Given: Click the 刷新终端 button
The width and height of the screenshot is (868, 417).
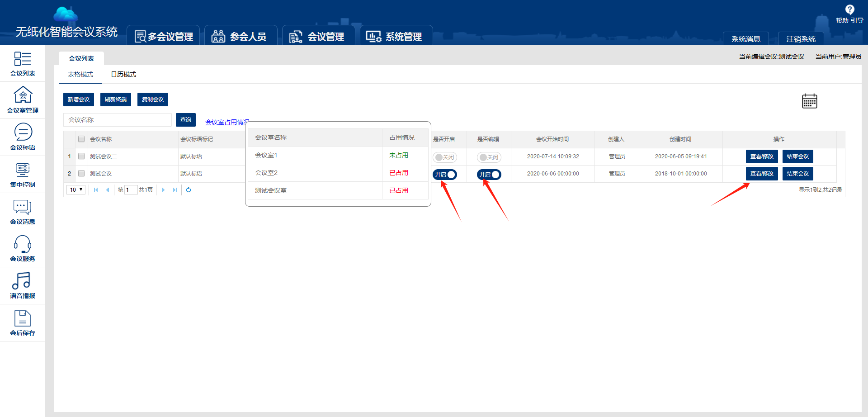Looking at the screenshot, I should [x=116, y=100].
